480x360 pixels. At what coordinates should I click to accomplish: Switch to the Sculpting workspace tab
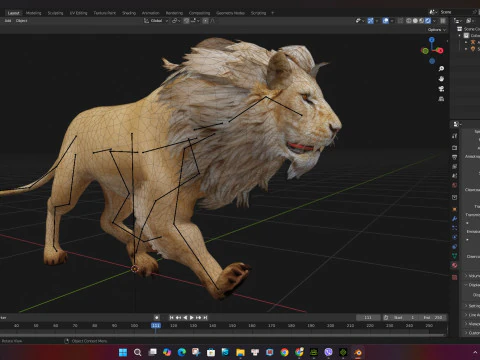click(55, 13)
